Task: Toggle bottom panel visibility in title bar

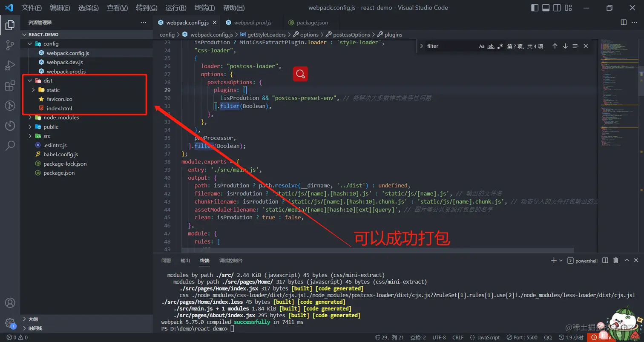Action: pyautogui.click(x=546, y=8)
